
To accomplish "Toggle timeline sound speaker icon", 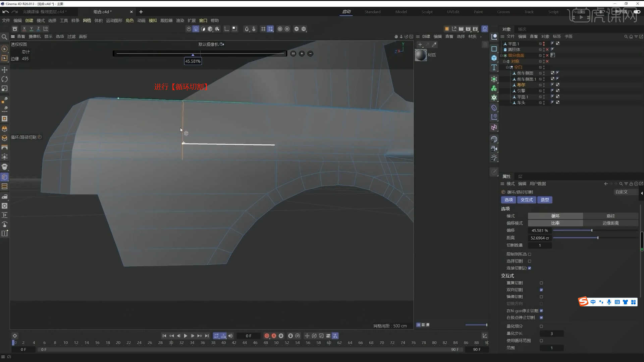I will 230,336.
